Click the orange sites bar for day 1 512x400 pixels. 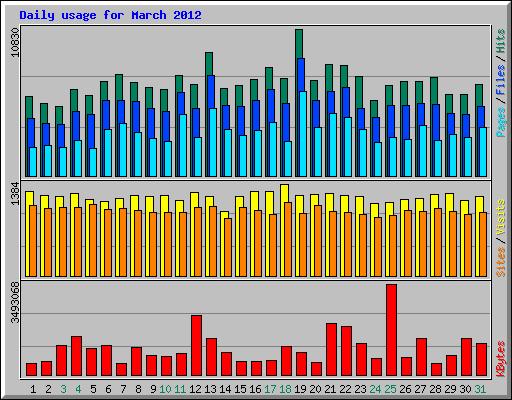pos(33,241)
